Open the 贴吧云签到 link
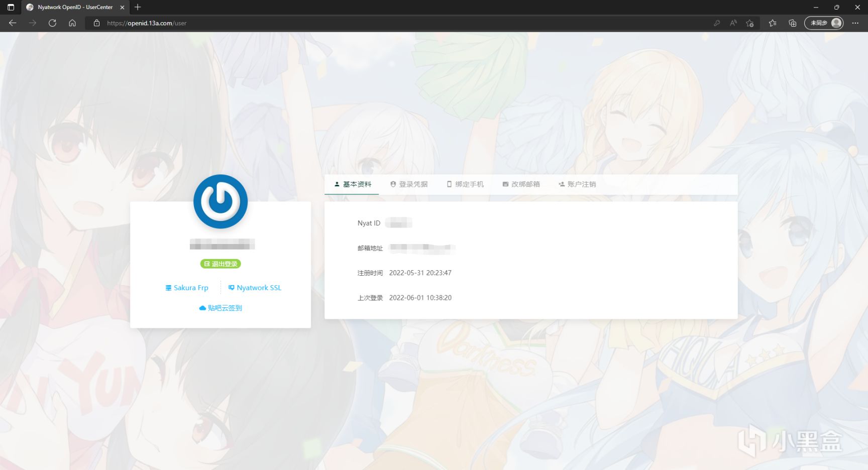 click(x=221, y=308)
